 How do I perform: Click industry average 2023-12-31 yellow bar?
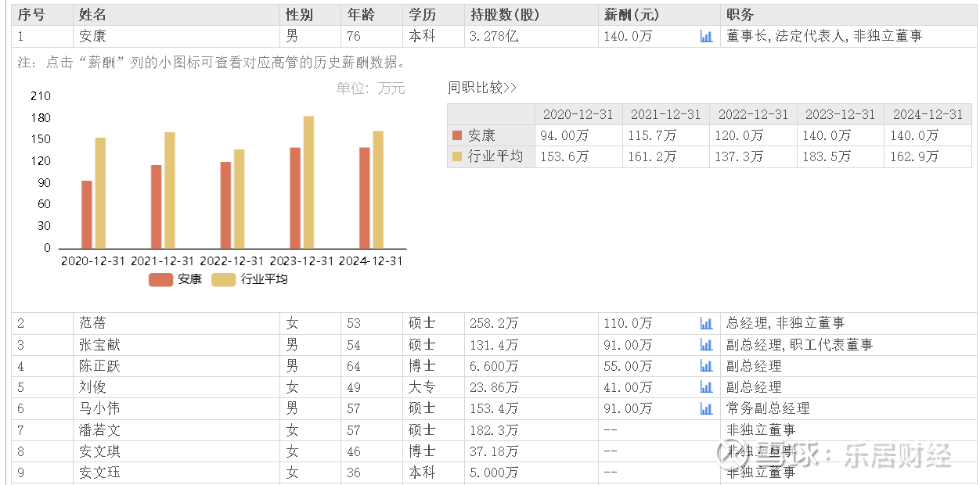pyautogui.click(x=308, y=182)
